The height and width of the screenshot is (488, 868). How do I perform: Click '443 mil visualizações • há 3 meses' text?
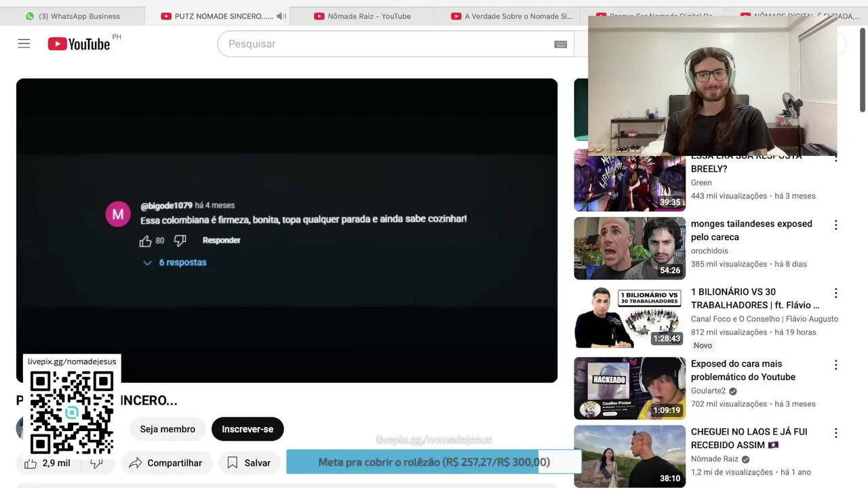(753, 196)
